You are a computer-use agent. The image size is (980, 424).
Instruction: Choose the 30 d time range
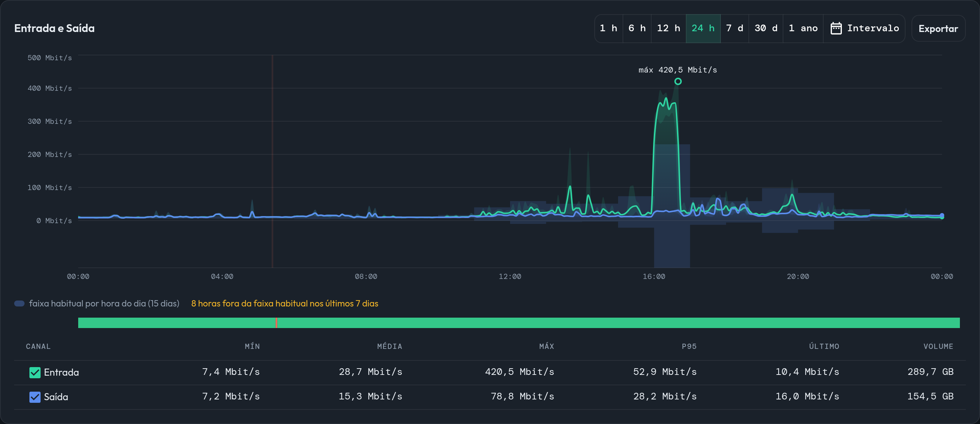tap(766, 29)
